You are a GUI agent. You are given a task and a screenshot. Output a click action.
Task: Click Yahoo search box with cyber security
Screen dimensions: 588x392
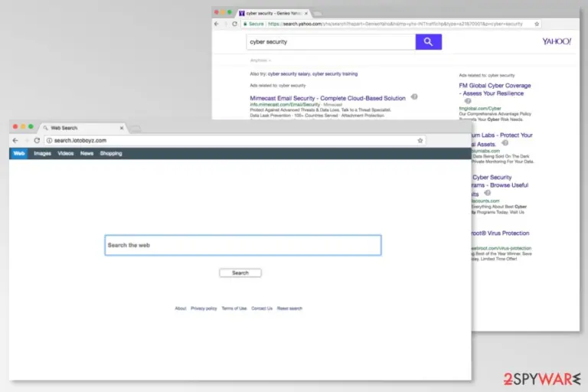[x=331, y=41]
